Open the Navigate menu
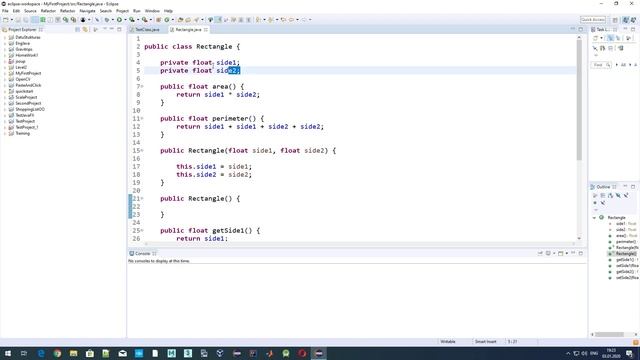 point(87,11)
